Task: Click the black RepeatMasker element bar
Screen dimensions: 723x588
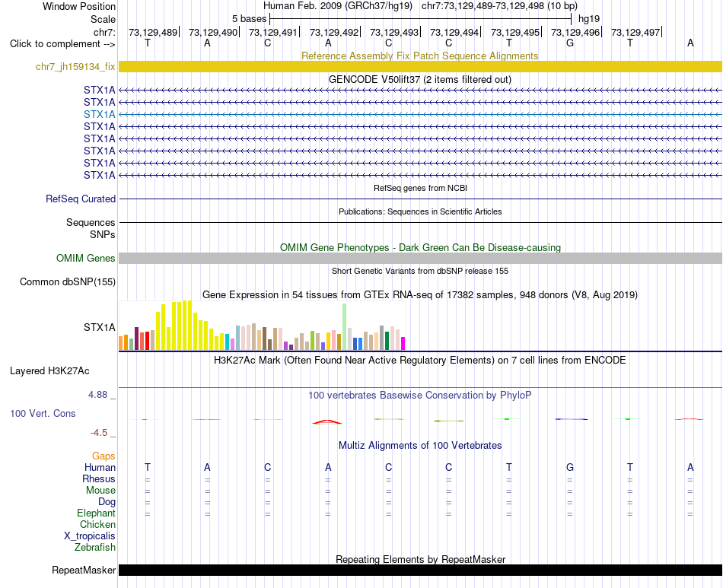Action: coord(420,570)
